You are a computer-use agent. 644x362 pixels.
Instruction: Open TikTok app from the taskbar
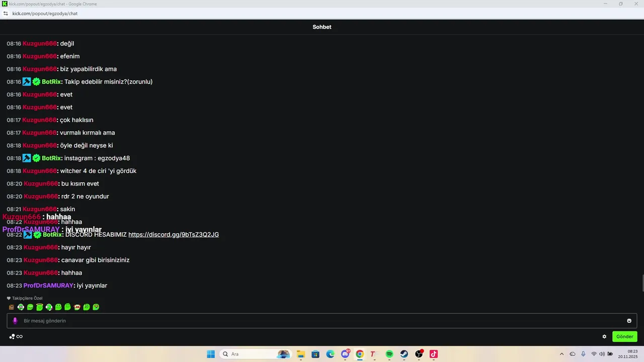coord(434,354)
